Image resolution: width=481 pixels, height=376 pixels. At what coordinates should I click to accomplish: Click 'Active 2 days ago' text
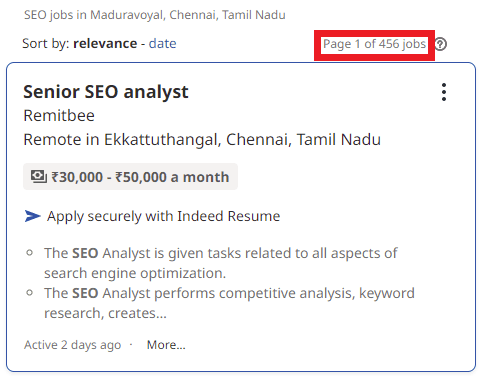coord(72,345)
